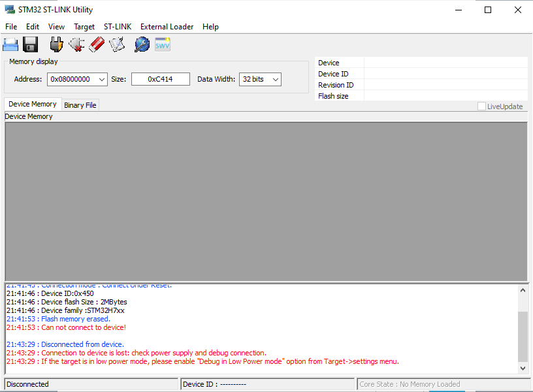Click the 'Device' row in the info table
The width and height of the screenshot is (533, 392).
(421, 63)
